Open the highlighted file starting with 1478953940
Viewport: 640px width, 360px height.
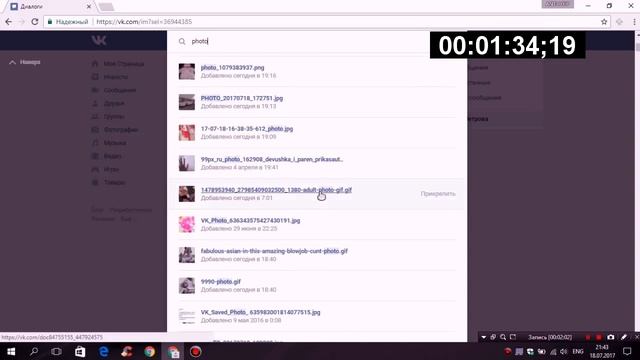(276, 190)
